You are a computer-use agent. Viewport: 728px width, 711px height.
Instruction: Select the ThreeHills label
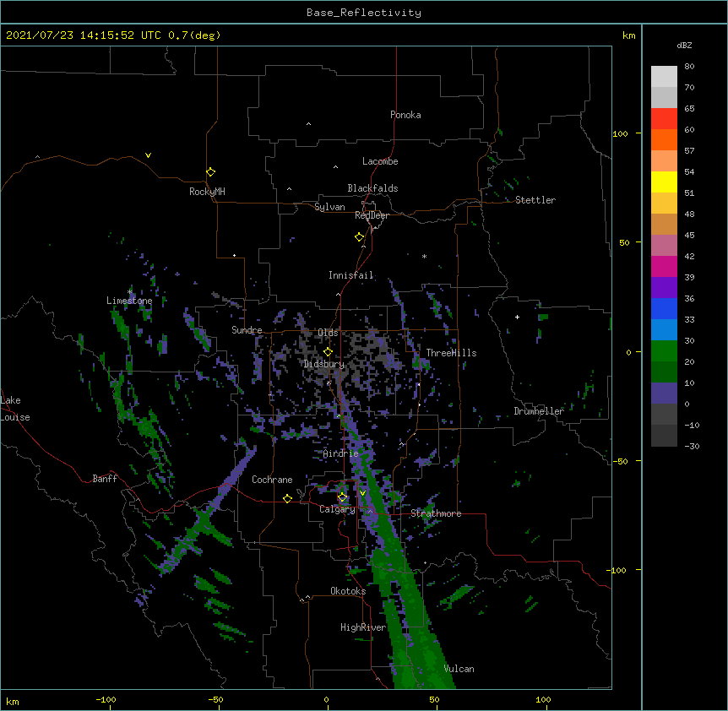[451, 353]
